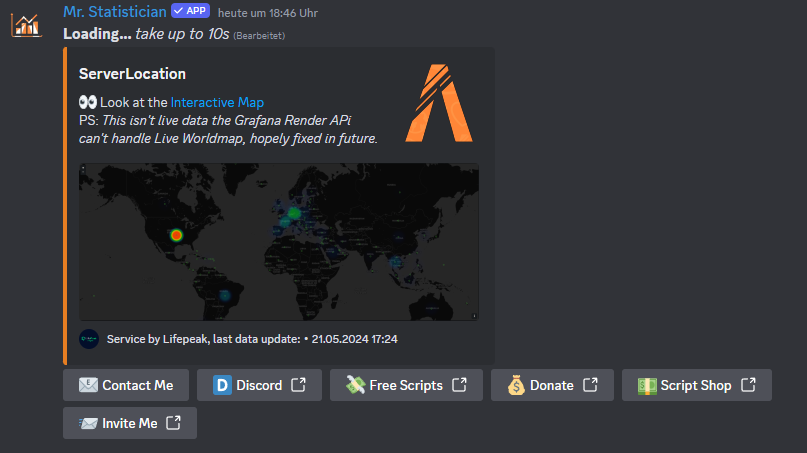Click the verified APP badge
The height and width of the screenshot is (453, 807).
pos(189,11)
